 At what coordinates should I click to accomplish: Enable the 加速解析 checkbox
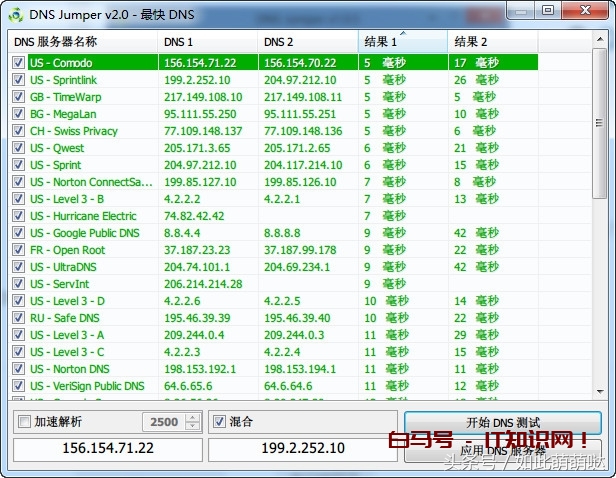click(25, 422)
